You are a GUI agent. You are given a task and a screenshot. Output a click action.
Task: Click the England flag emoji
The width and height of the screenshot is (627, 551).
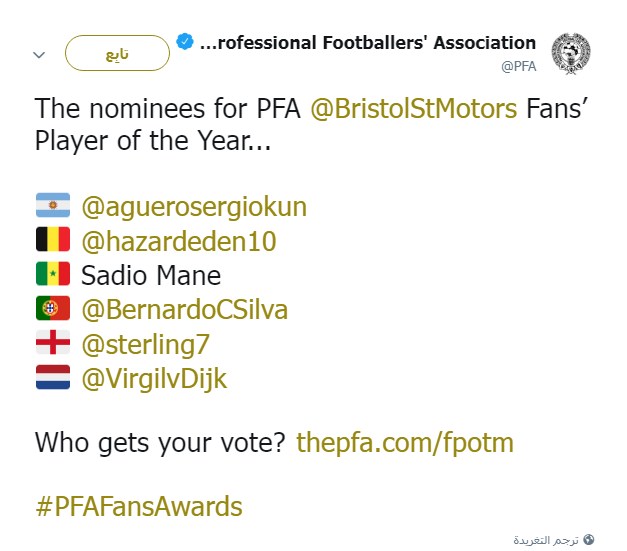point(52,344)
